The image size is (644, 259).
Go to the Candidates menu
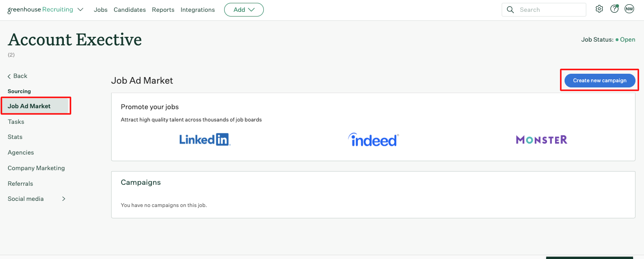130,9
